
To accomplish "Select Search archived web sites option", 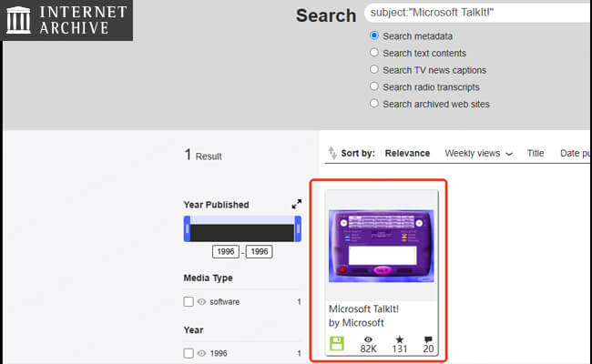I will pyautogui.click(x=374, y=104).
